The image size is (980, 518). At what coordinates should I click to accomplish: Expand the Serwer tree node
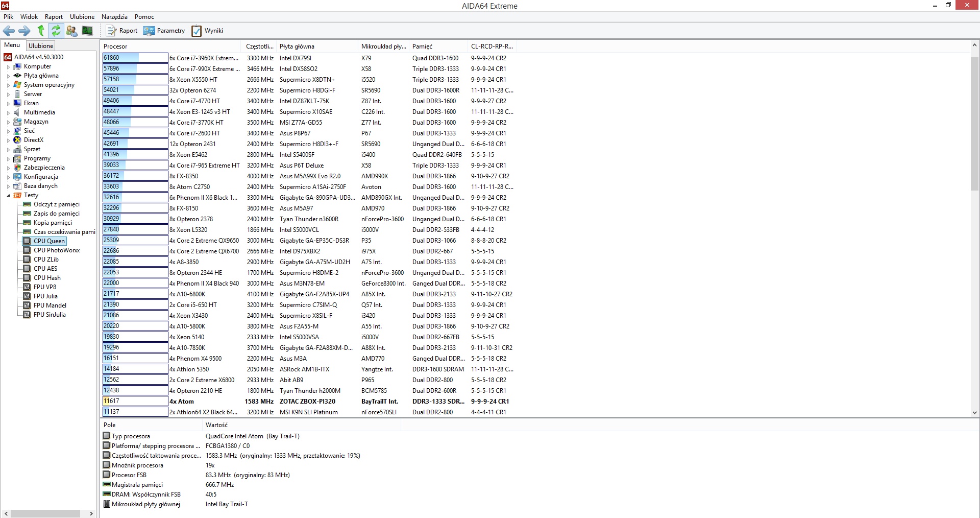tap(8, 94)
